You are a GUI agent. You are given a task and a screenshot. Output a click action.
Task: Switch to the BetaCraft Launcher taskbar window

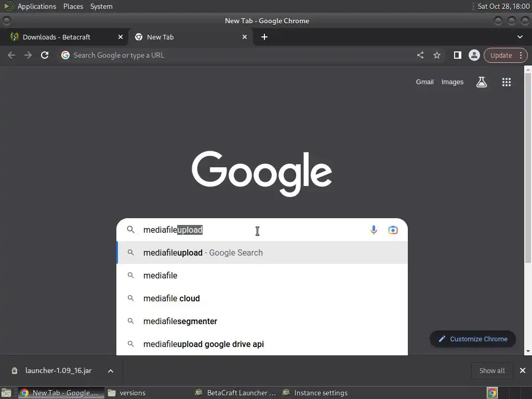coord(236,393)
